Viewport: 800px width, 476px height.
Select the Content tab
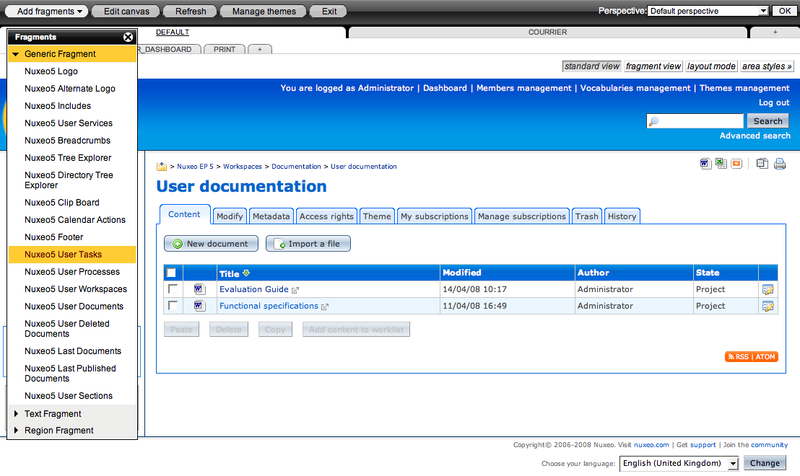(x=184, y=214)
